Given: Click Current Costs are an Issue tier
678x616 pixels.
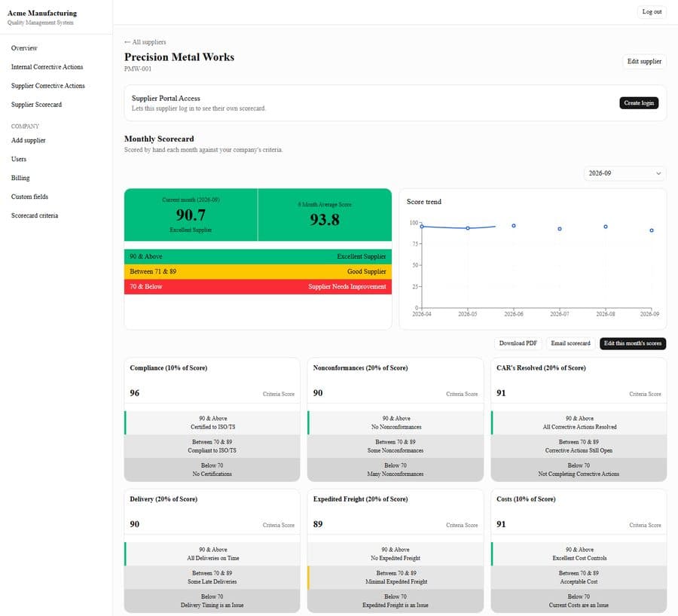Looking at the screenshot, I should 579,601.
